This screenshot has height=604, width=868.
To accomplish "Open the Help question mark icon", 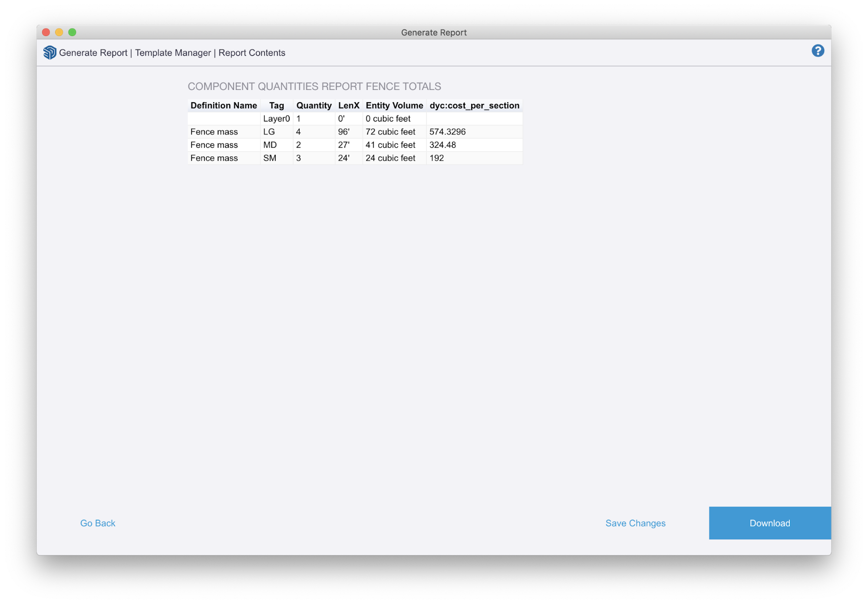I will (x=817, y=50).
